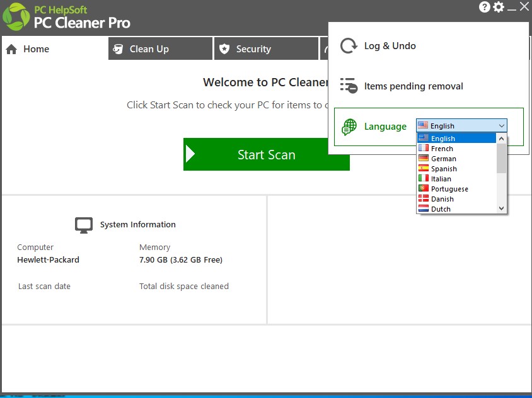Open the settings gear icon
The image size is (532, 398).
(499, 7)
